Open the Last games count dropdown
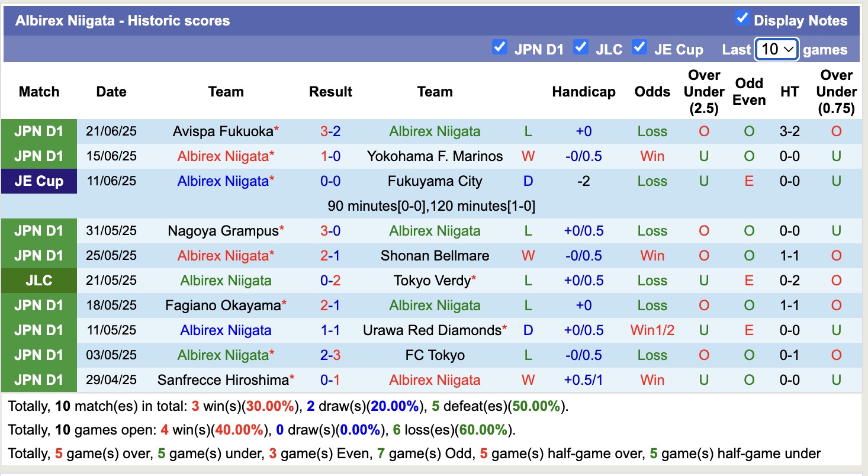This screenshot has height=476, width=868. point(776,49)
